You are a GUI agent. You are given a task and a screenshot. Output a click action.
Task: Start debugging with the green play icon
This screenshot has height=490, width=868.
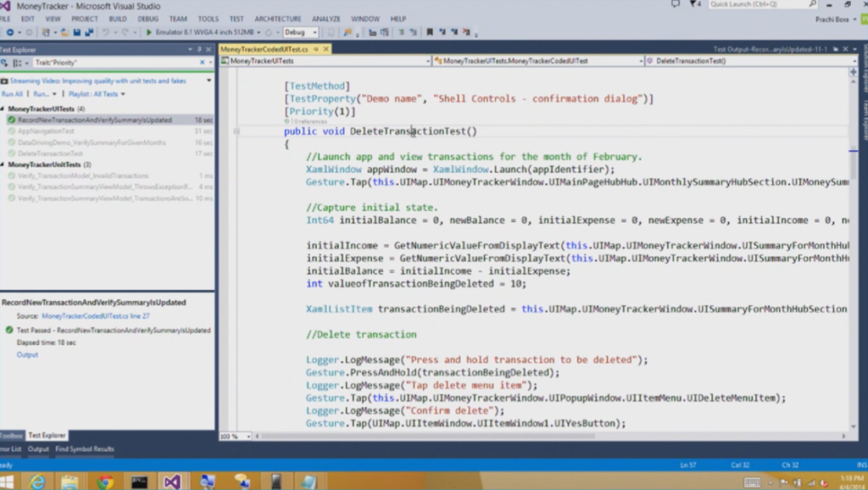tap(148, 33)
